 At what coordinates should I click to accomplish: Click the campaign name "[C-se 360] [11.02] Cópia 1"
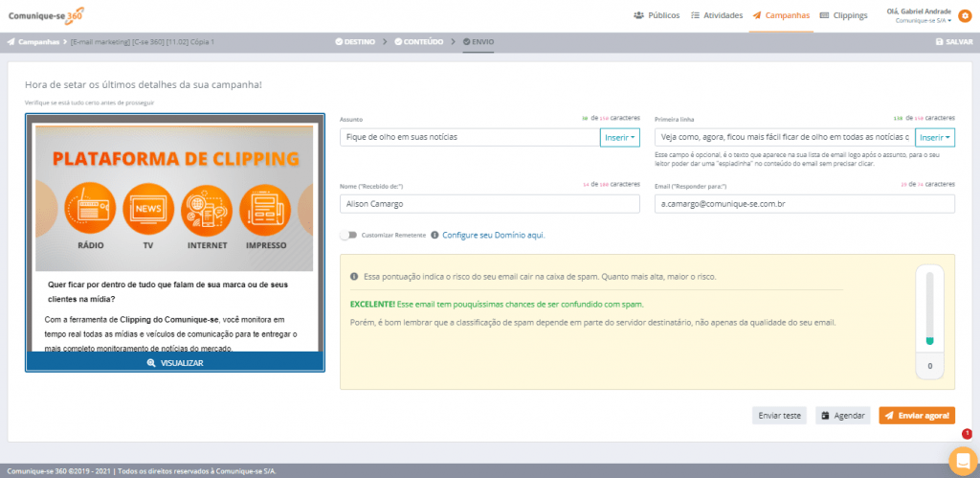[174, 42]
